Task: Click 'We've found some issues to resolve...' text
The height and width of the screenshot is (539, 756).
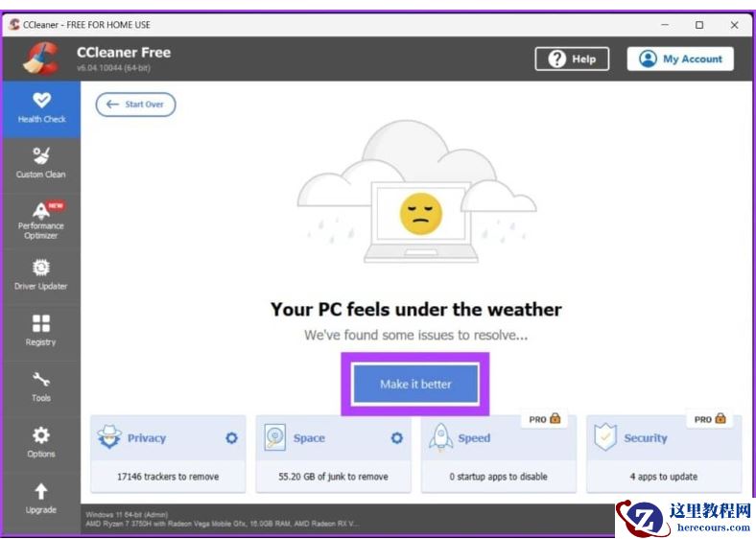Action: point(416,335)
